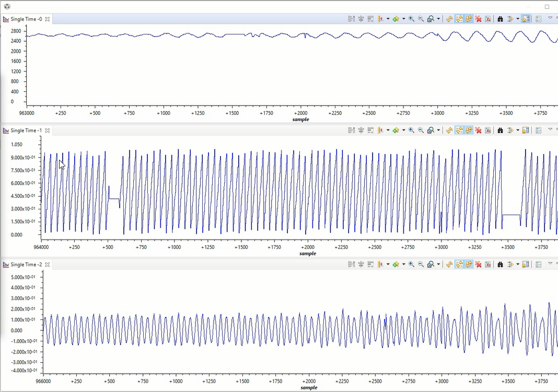Click the 2800 y-axis label
This screenshot has height=392, width=558.
pyautogui.click(x=16, y=31)
